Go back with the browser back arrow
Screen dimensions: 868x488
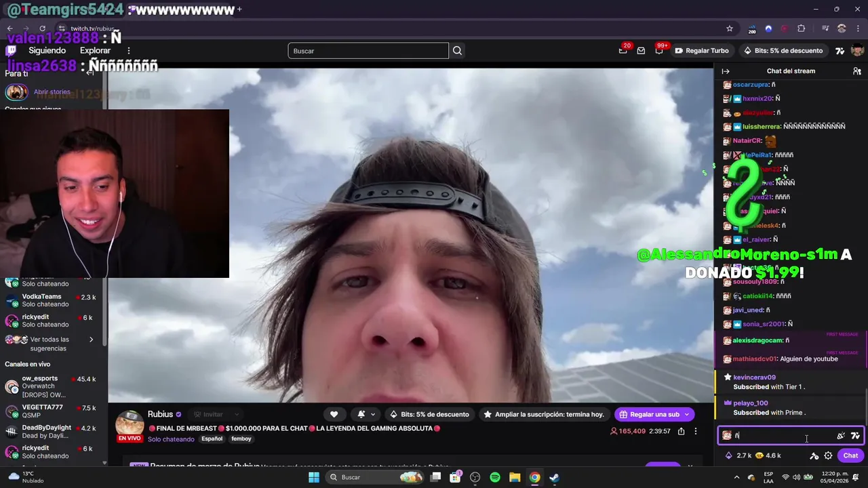point(10,28)
